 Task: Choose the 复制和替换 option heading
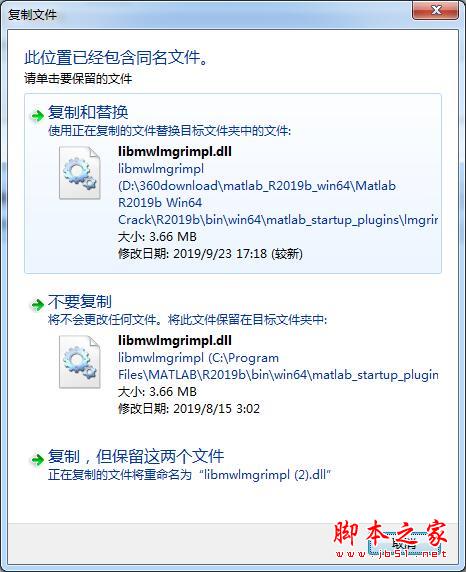[88, 112]
